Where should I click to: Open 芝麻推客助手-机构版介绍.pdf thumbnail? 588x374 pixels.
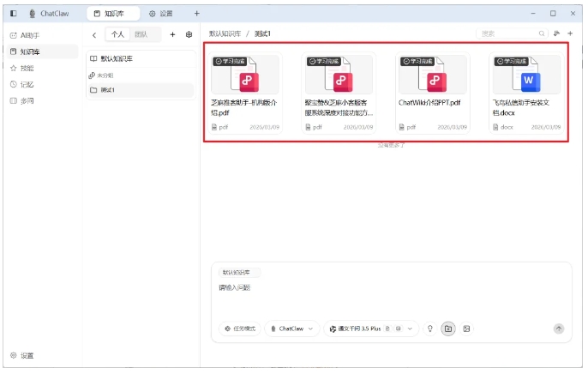click(245, 75)
